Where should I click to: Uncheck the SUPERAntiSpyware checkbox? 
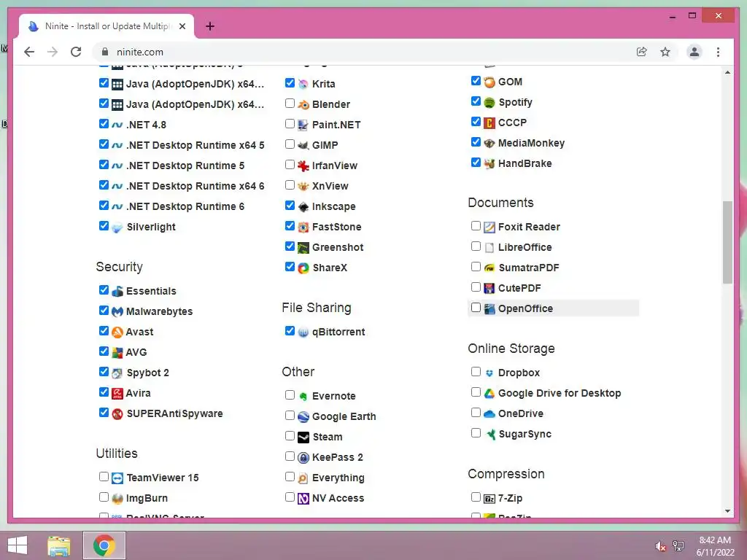pos(104,412)
